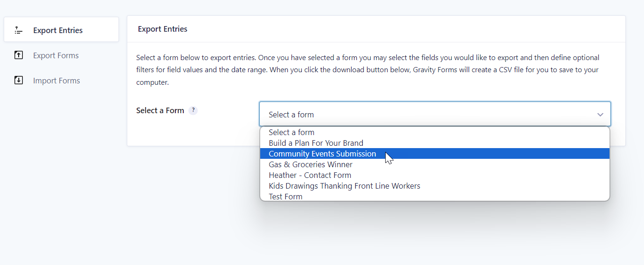Click the Select a form combo box field

click(x=435, y=114)
